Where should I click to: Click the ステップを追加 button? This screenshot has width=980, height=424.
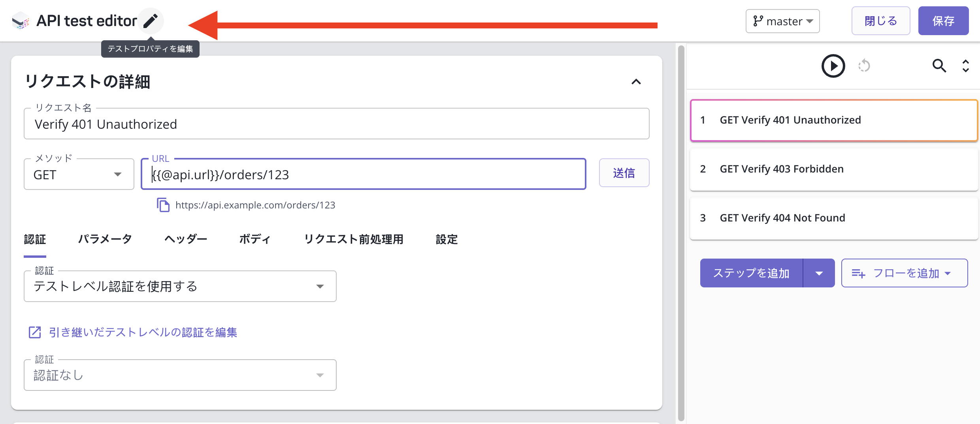(751, 273)
